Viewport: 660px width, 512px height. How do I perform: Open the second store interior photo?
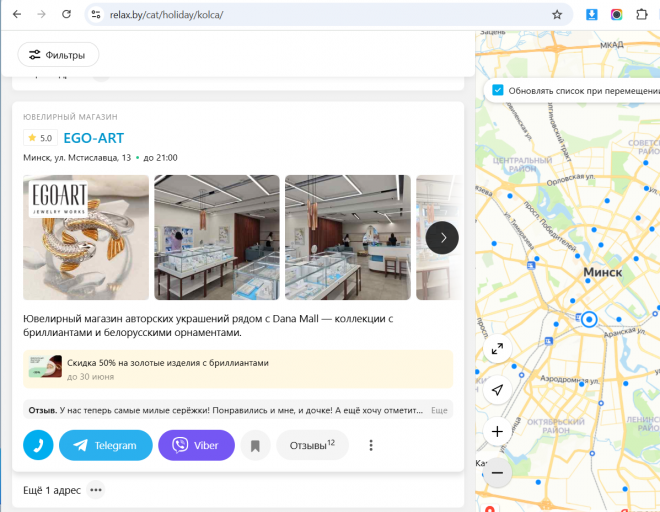(x=217, y=237)
